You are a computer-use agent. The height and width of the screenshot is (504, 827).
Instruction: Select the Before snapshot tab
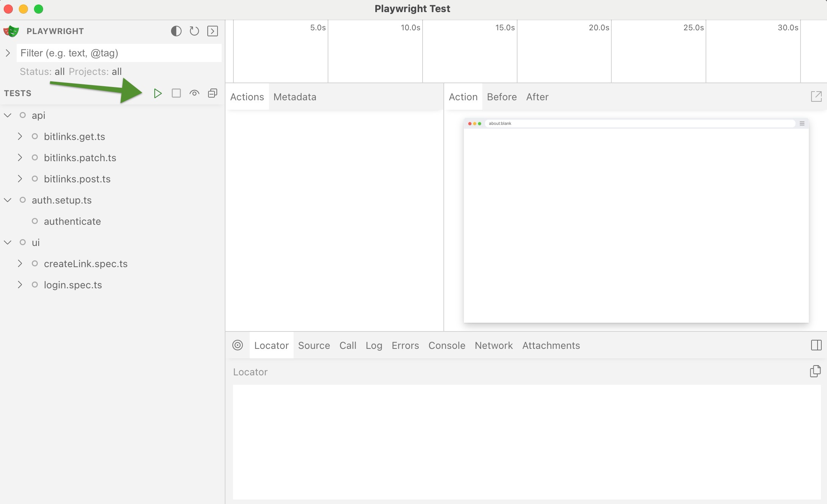pyautogui.click(x=502, y=97)
